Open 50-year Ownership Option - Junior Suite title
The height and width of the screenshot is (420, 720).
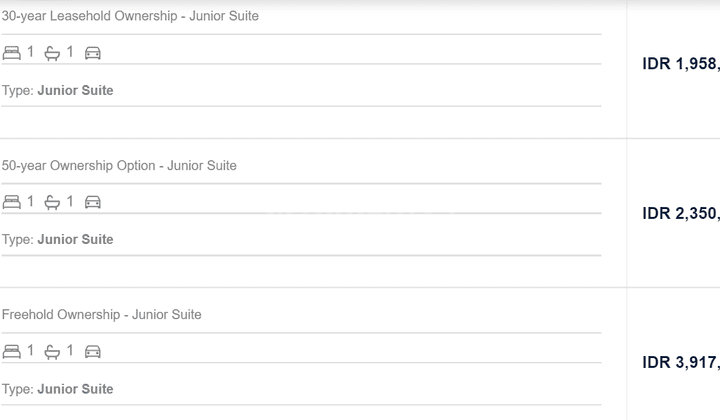[x=119, y=166]
